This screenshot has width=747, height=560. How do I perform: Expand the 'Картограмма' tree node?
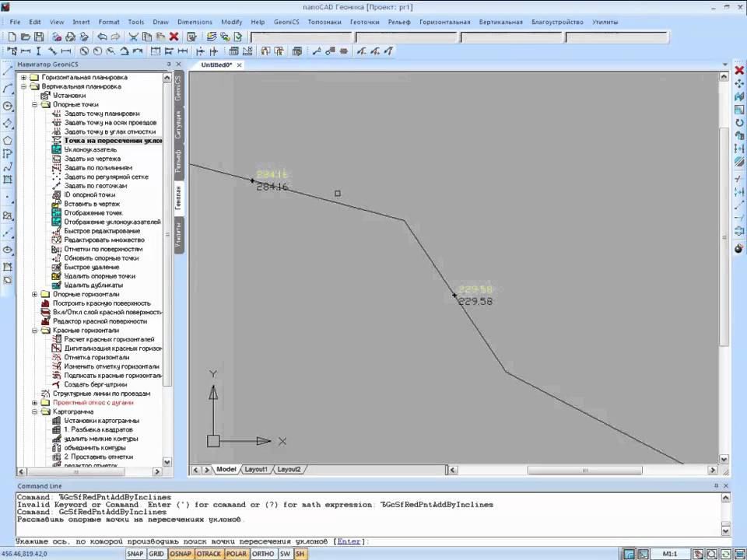click(x=35, y=411)
